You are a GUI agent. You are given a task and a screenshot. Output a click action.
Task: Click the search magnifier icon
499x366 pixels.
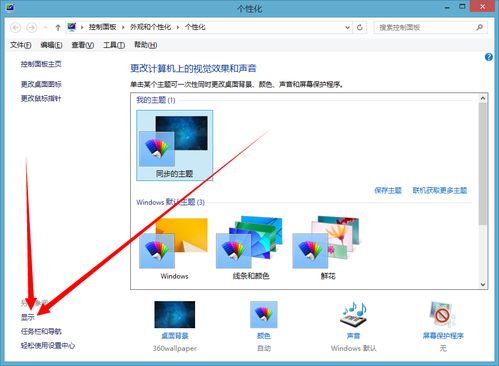pyautogui.click(x=480, y=27)
